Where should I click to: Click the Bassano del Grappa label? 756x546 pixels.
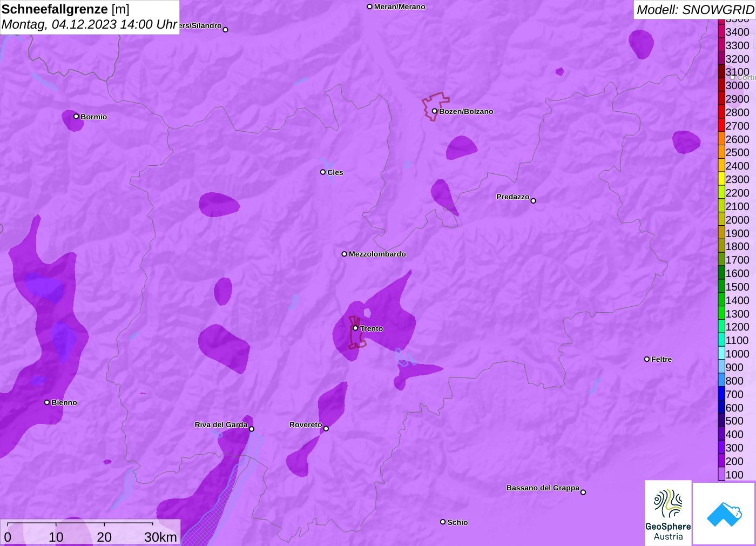pyautogui.click(x=543, y=488)
